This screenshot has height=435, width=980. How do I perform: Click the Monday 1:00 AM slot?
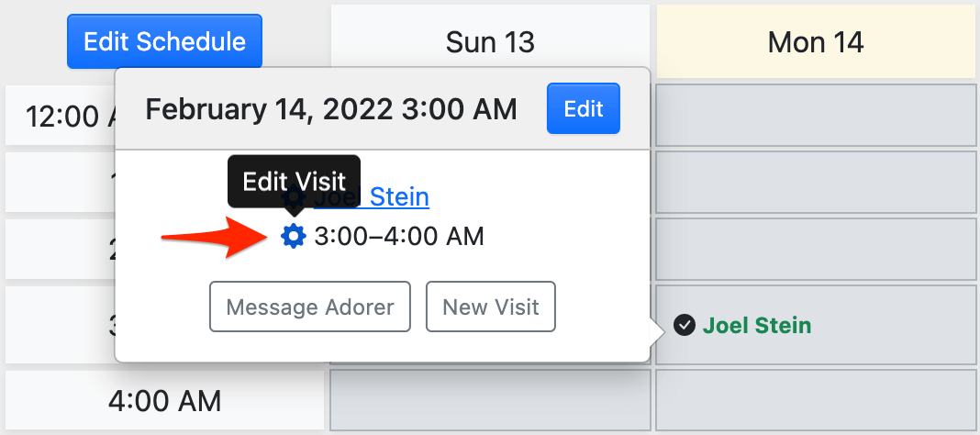click(x=816, y=182)
